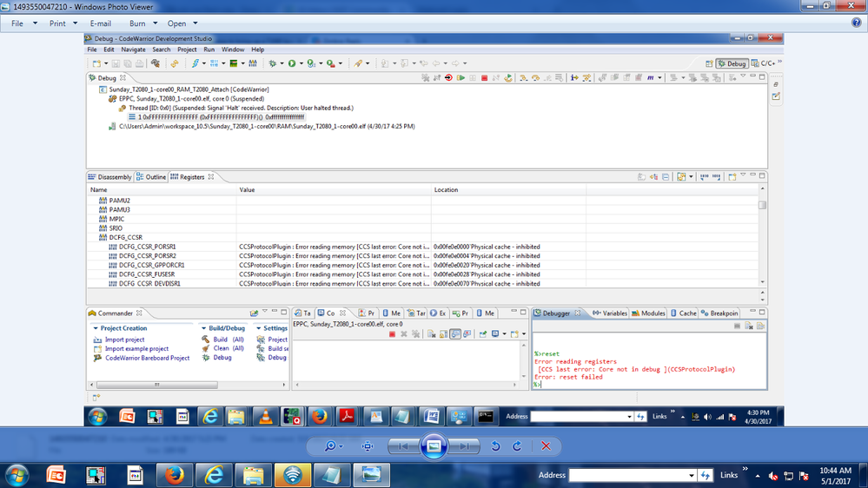Open the change display size magnifier control
868x488 pixels.
pyautogui.click(x=334, y=446)
